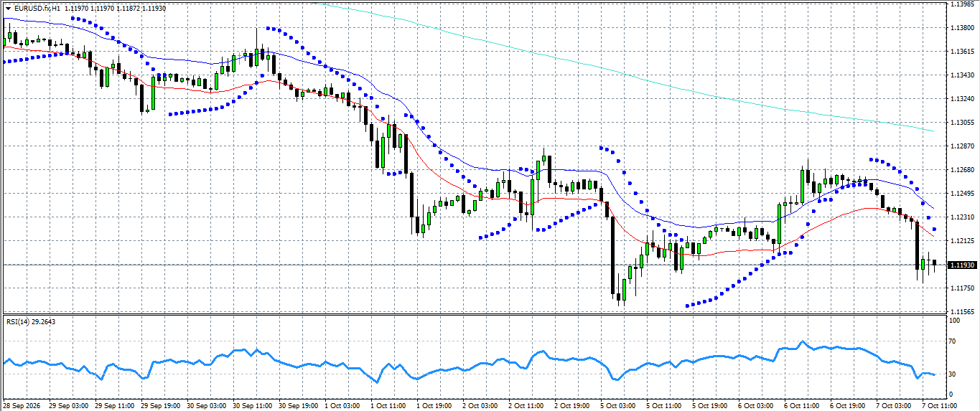
Task: Click the 5 Oct 19:00 time label
Action: 710,405
